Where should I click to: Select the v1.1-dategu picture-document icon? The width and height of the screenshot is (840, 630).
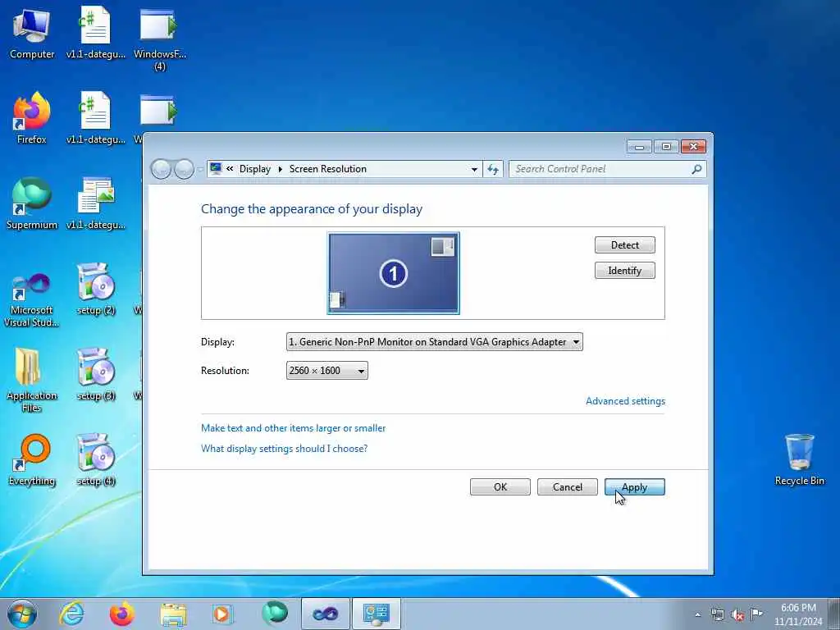pyautogui.click(x=96, y=203)
